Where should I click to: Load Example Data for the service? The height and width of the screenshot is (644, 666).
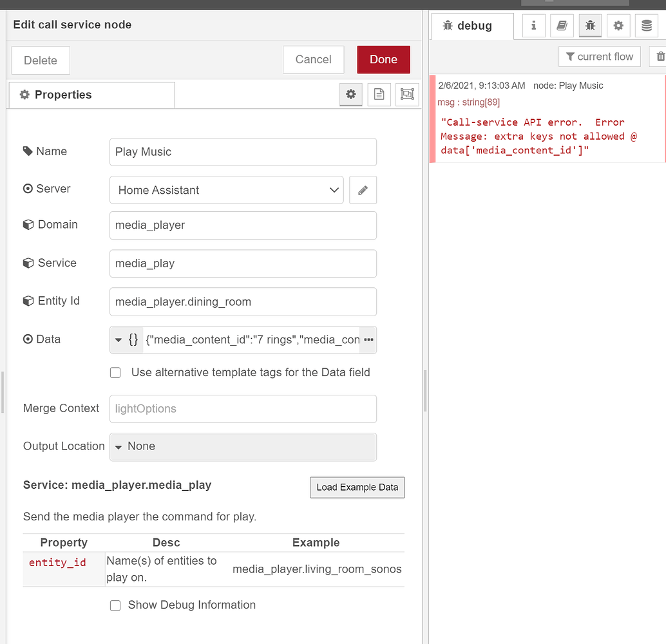pyautogui.click(x=357, y=488)
